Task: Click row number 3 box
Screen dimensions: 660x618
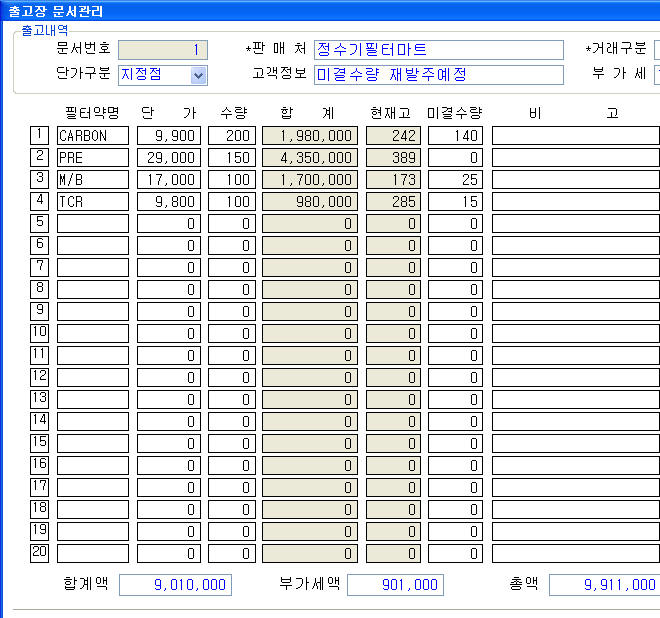Action: 40,179
